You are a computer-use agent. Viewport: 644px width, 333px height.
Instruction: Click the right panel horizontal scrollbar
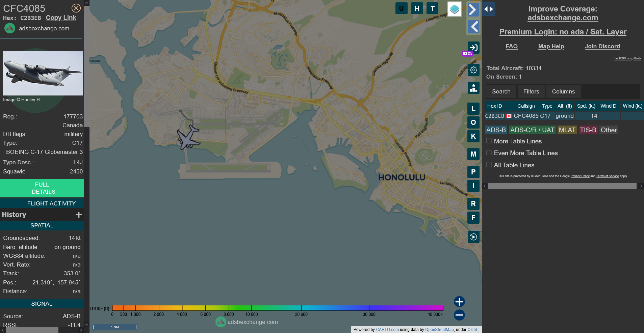tap(562, 186)
